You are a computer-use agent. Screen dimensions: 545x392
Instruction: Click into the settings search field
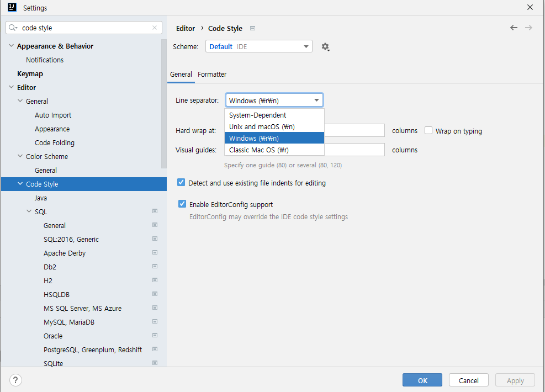[83, 28]
